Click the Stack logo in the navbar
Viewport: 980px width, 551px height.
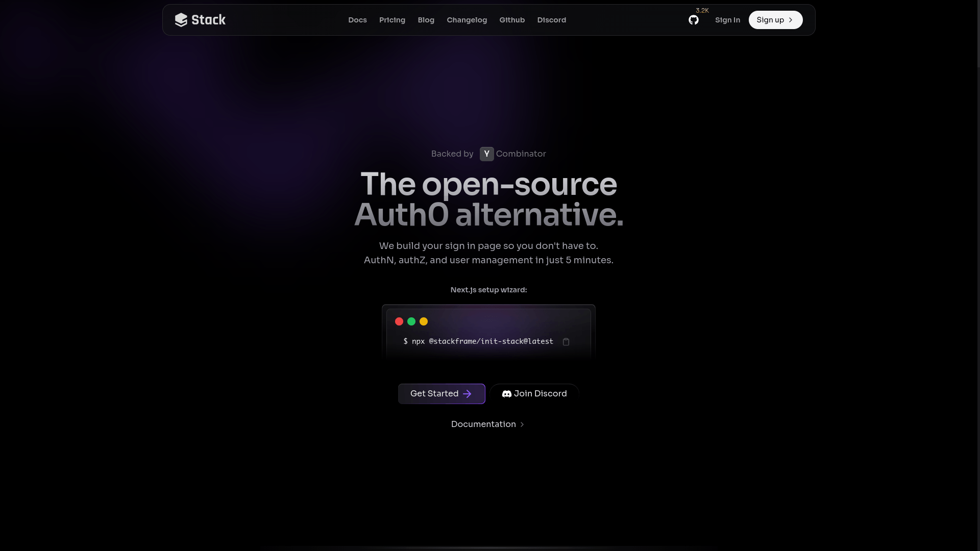(x=200, y=20)
